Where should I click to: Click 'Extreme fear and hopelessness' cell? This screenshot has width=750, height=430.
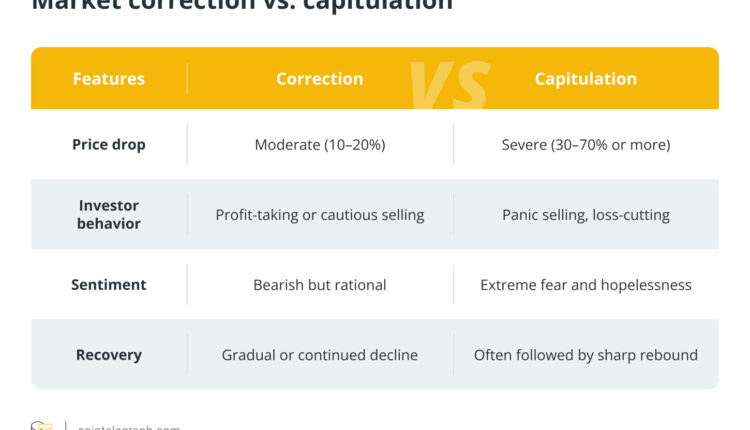pyautogui.click(x=586, y=285)
